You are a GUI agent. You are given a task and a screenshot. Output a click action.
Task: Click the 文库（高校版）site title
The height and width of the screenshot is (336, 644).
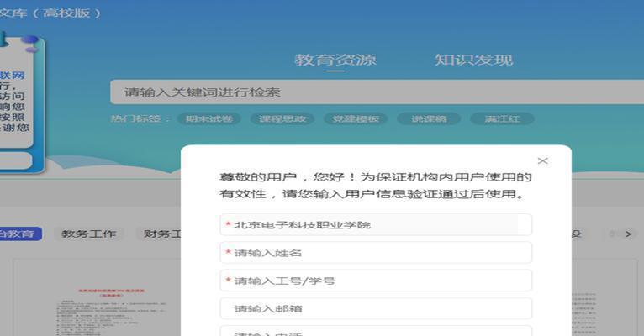[50, 13]
